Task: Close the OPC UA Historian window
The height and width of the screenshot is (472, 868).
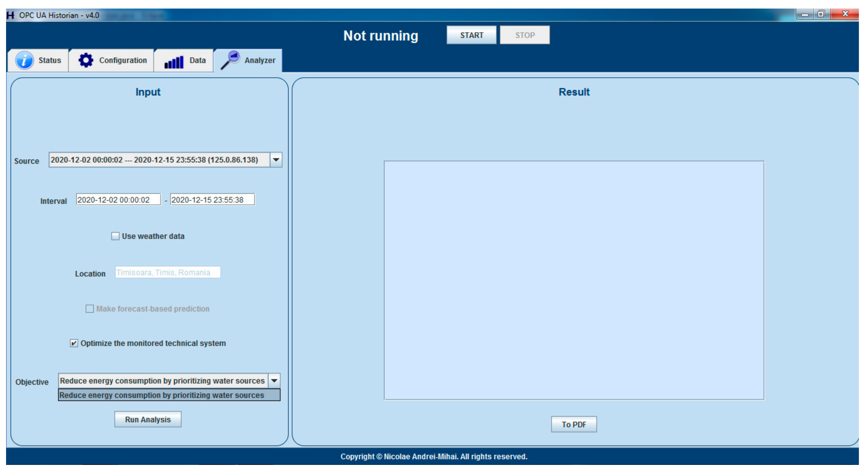Action: (x=845, y=14)
